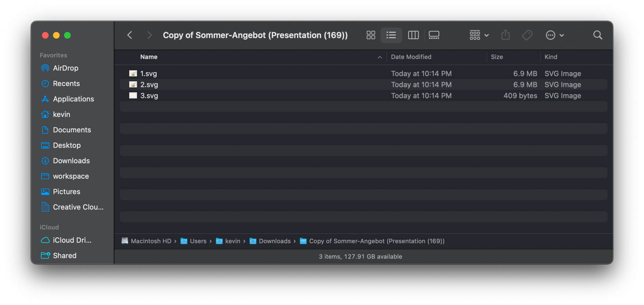Open the kevin home folder
The width and height of the screenshot is (644, 305).
pyautogui.click(x=61, y=114)
